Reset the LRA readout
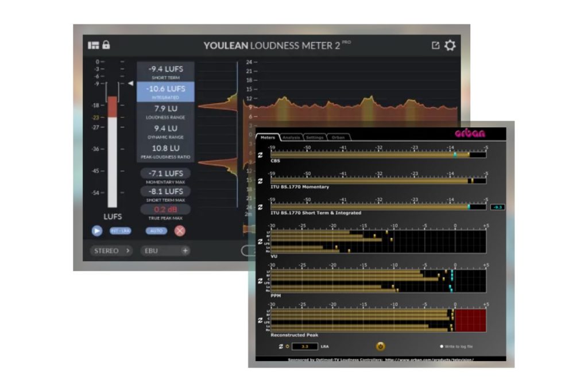588x392 pixels. [281, 346]
